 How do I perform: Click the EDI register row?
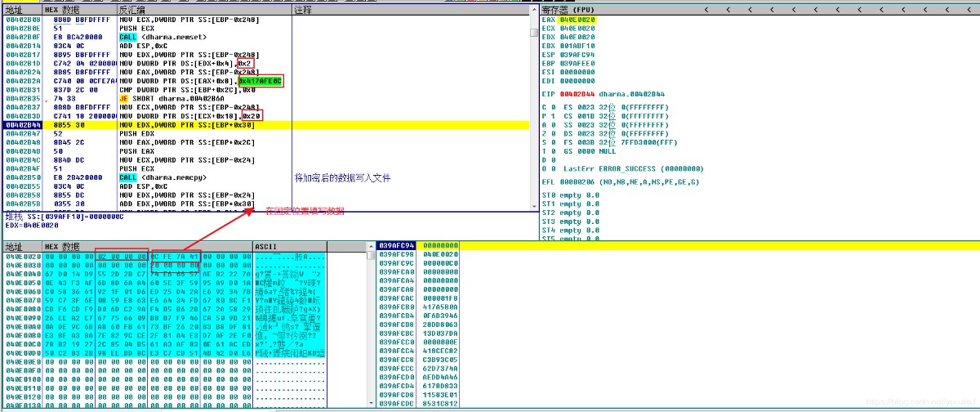[568, 81]
